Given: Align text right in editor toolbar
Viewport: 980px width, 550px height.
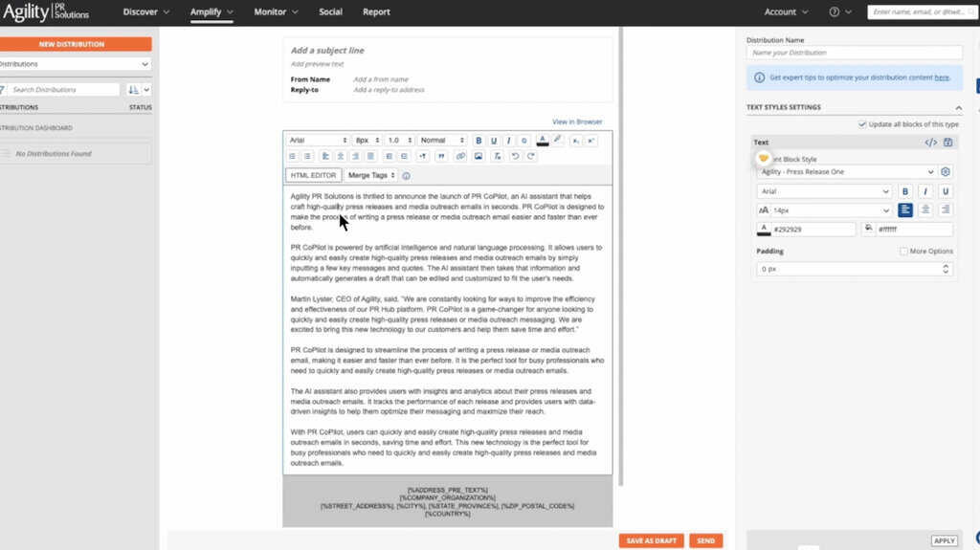Looking at the screenshot, I should tap(356, 156).
